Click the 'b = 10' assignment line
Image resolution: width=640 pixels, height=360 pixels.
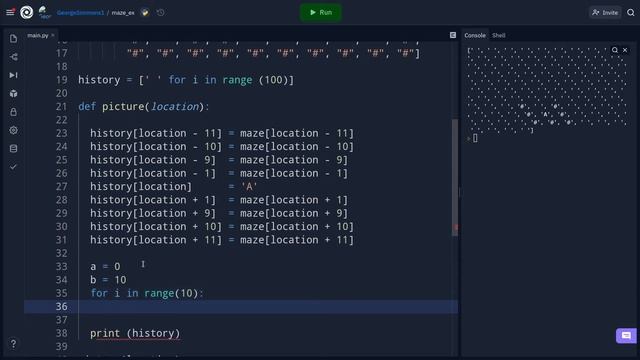click(108, 280)
